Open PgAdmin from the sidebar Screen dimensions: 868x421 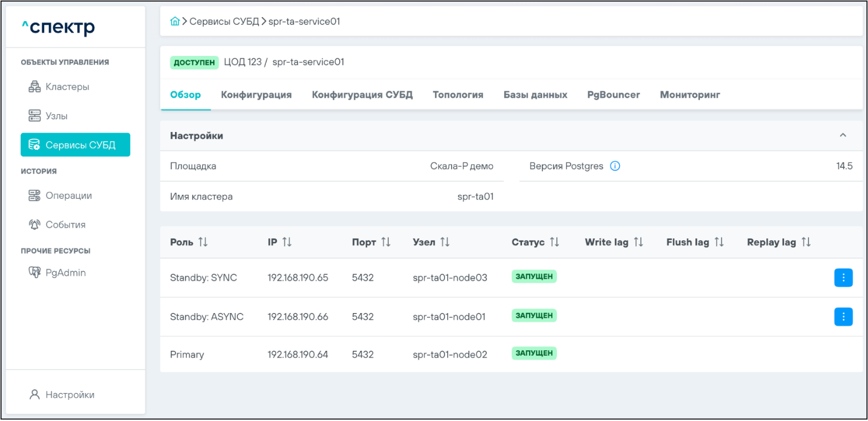pyautogui.click(x=65, y=272)
